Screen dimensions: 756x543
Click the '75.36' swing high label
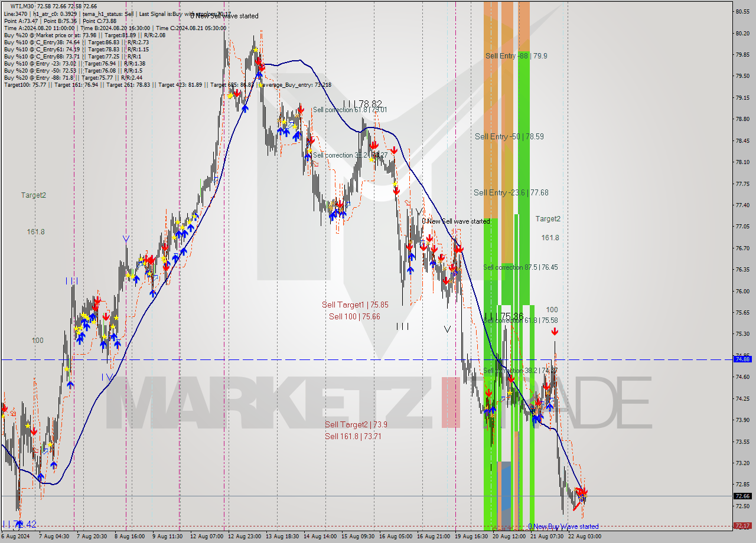tap(511, 316)
